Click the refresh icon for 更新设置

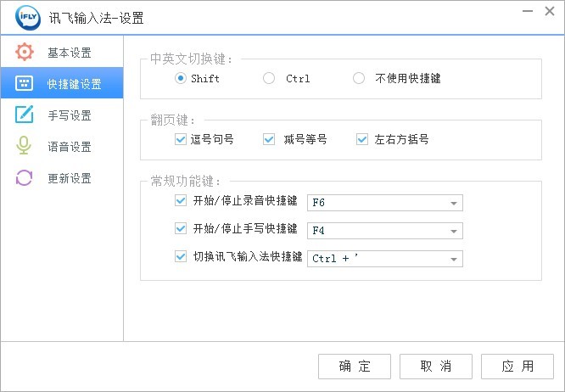25,178
